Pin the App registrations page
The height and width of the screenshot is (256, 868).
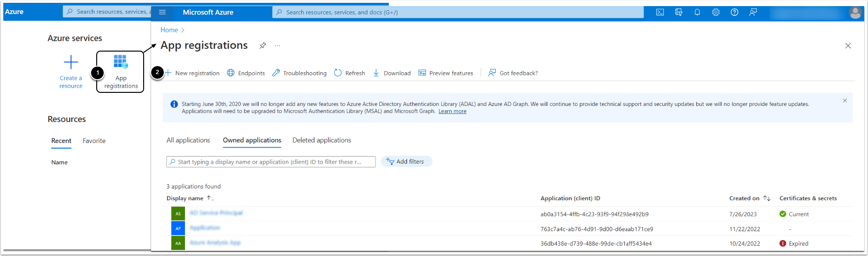click(x=262, y=45)
